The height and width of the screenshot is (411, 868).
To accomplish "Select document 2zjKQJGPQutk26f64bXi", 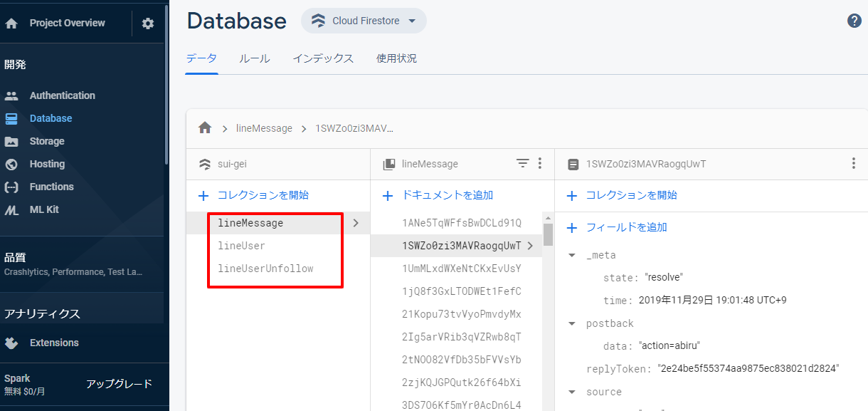I will (461, 383).
